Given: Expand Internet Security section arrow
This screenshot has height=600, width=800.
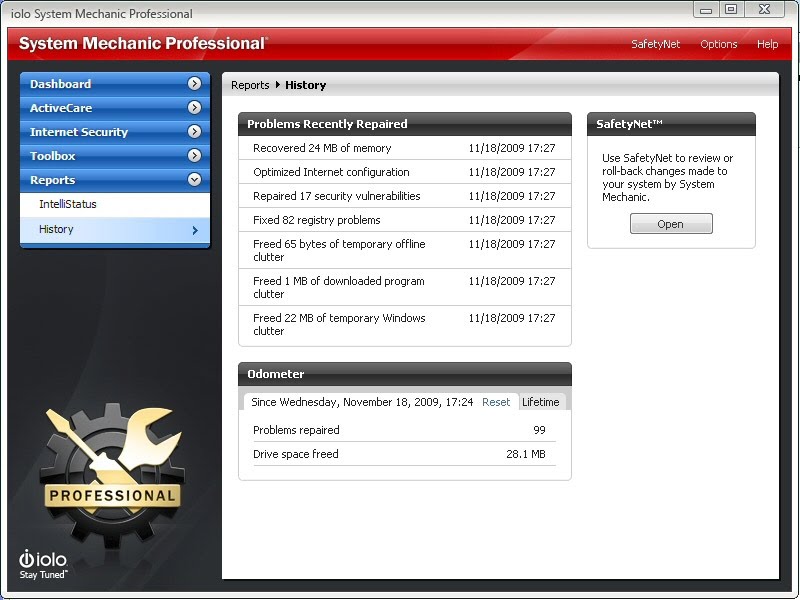Looking at the screenshot, I should (x=194, y=132).
